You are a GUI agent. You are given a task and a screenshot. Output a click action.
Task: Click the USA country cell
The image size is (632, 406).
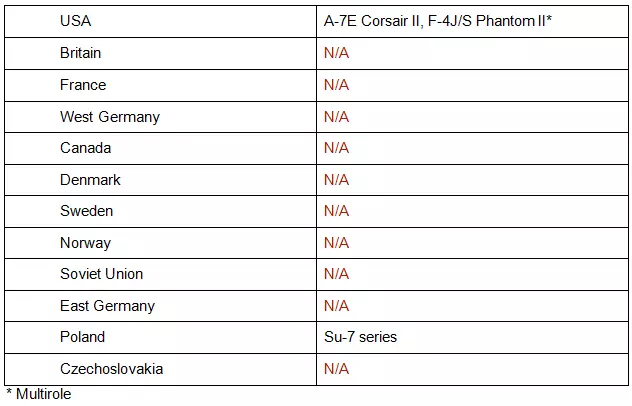[75, 21]
